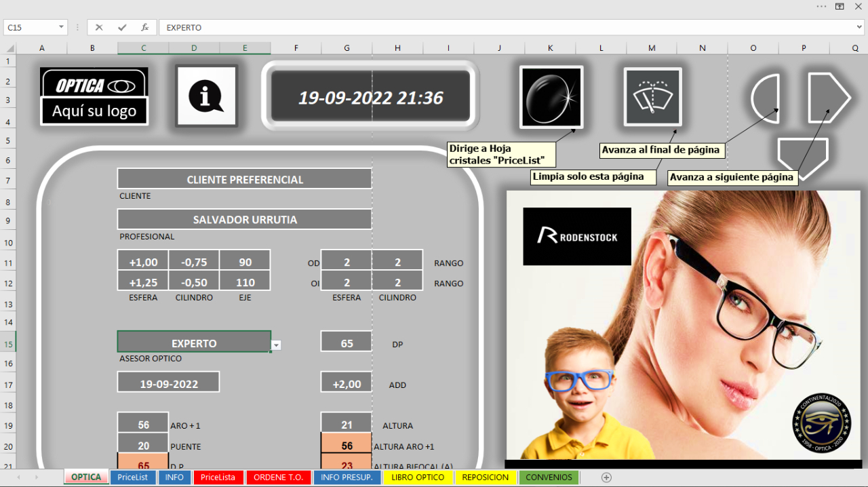
Task: Open the Insert Function fx button
Action: click(144, 28)
